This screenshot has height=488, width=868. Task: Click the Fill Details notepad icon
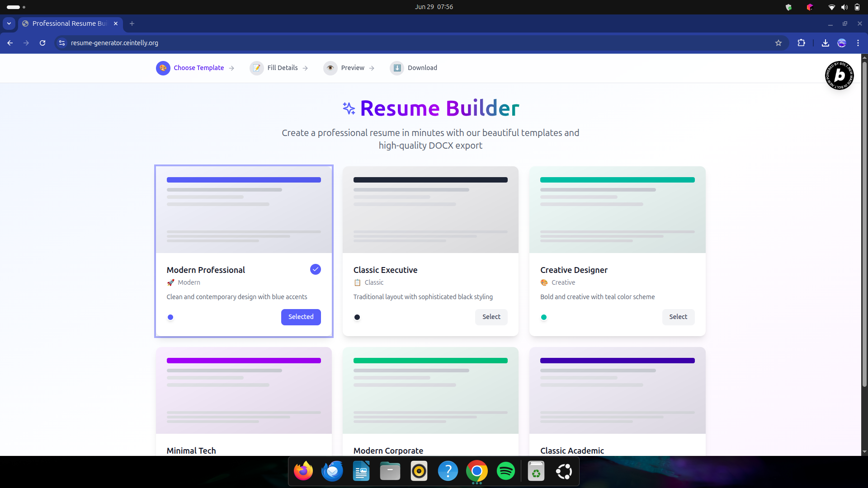click(257, 68)
